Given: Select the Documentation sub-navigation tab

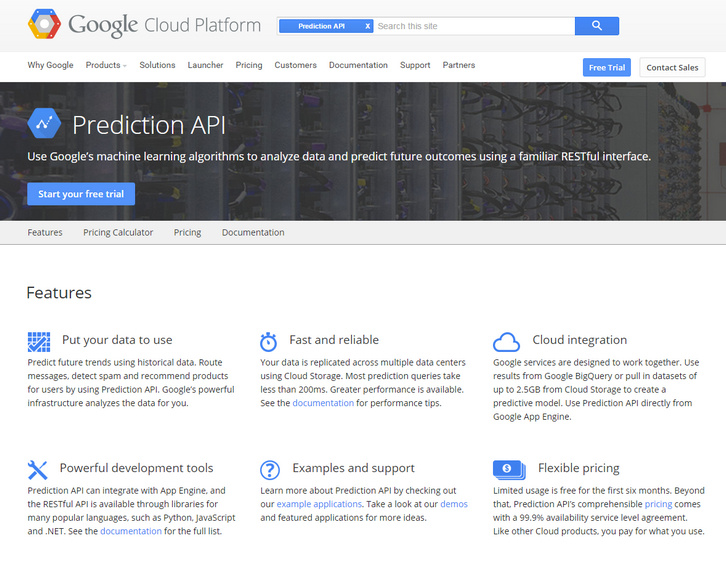Looking at the screenshot, I should point(253,232).
